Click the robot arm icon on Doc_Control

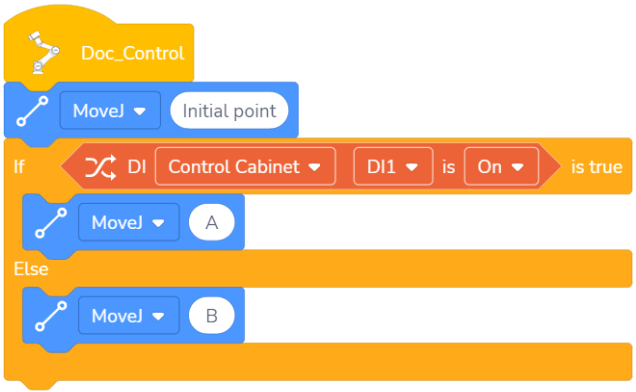point(44,52)
